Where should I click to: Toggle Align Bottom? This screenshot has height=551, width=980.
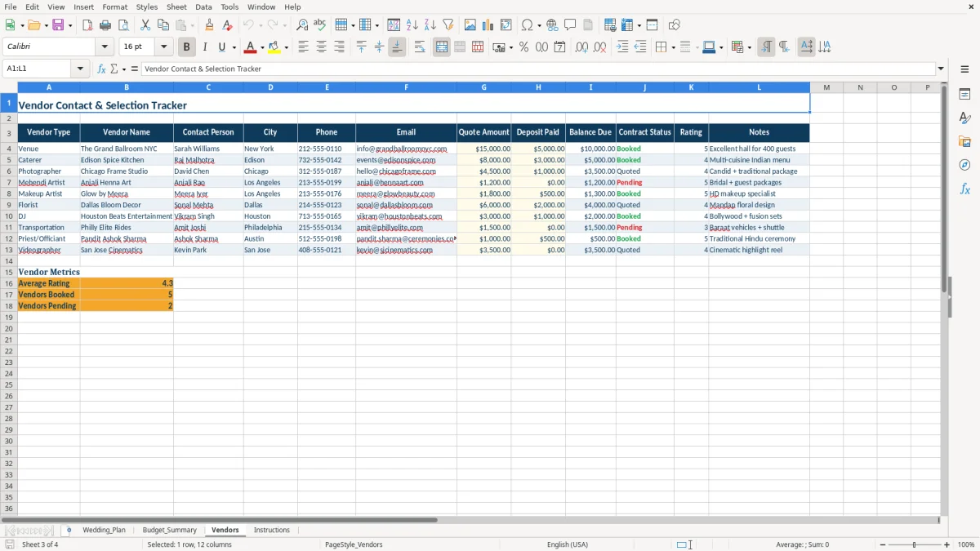[397, 47]
